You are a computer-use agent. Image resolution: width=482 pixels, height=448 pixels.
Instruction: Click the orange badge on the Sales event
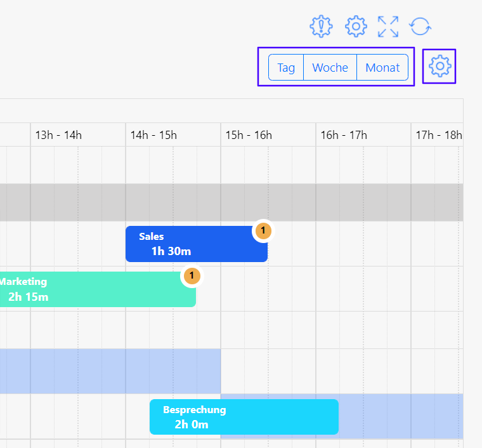click(263, 231)
